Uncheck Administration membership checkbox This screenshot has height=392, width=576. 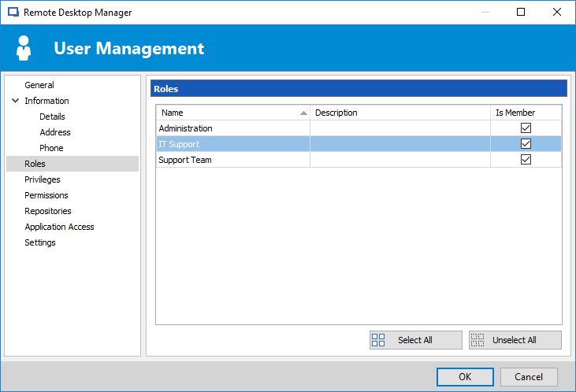(x=526, y=128)
